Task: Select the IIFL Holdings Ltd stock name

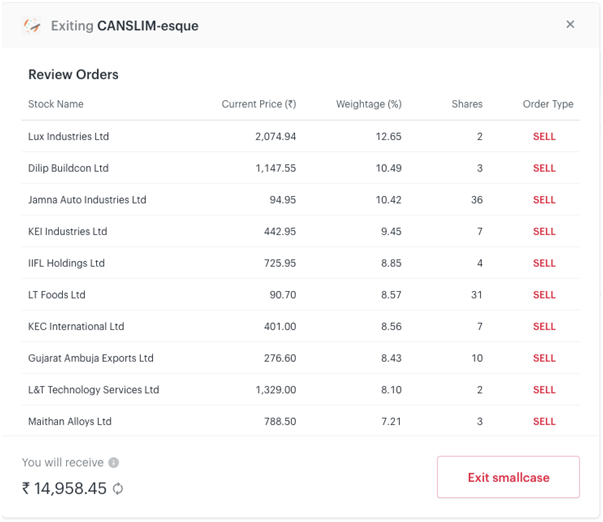Action: tap(66, 263)
